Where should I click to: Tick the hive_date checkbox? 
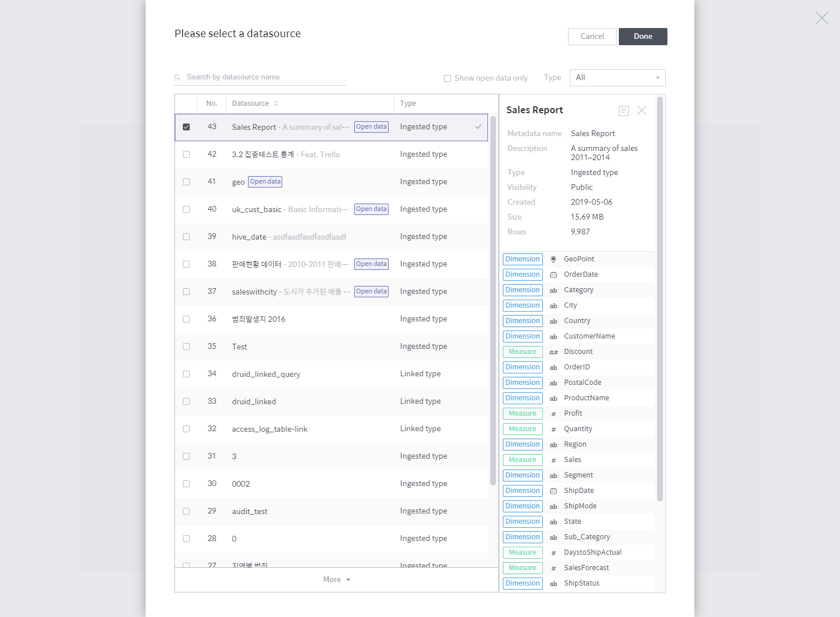click(186, 237)
